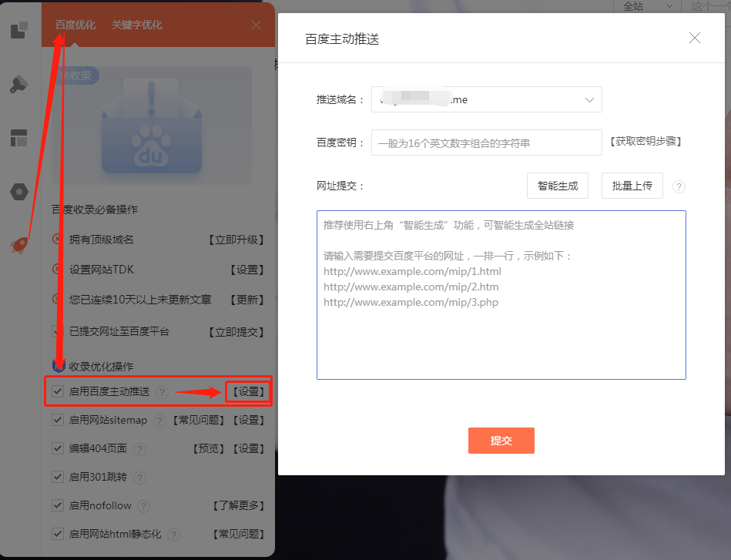Open the hexagon settings icon in sidebar

click(x=19, y=192)
